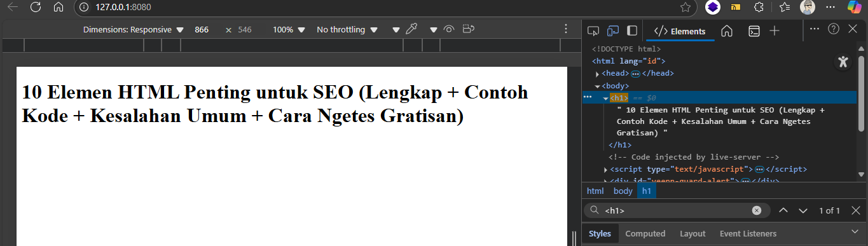Open the Dimensions: Responsive dropdown
Viewport: 868px width, 246px height.
(133, 30)
